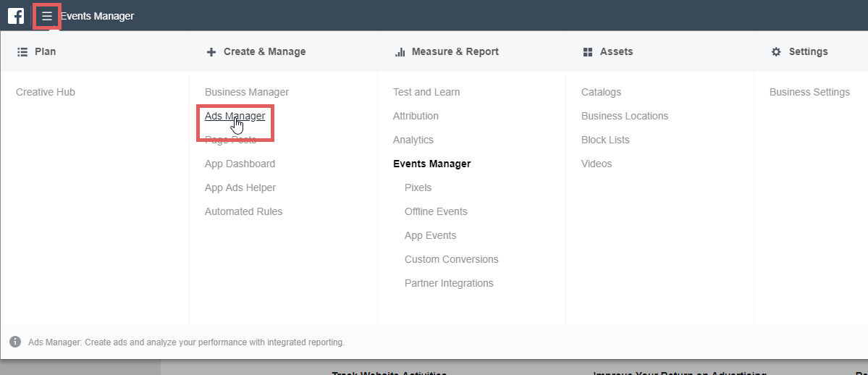The width and height of the screenshot is (868, 375).
Task: Click the Settings gear icon
Action: [x=776, y=51]
